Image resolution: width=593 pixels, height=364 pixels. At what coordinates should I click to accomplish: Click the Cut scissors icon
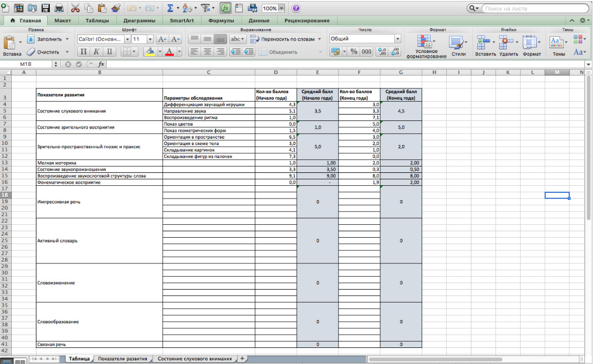coord(75,8)
